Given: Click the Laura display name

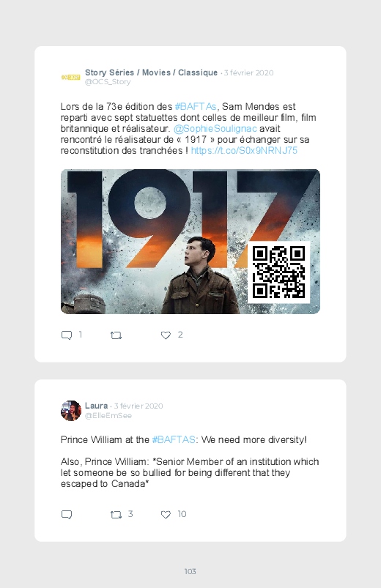Looking at the screenshot, I should click(x=96, y=406).
